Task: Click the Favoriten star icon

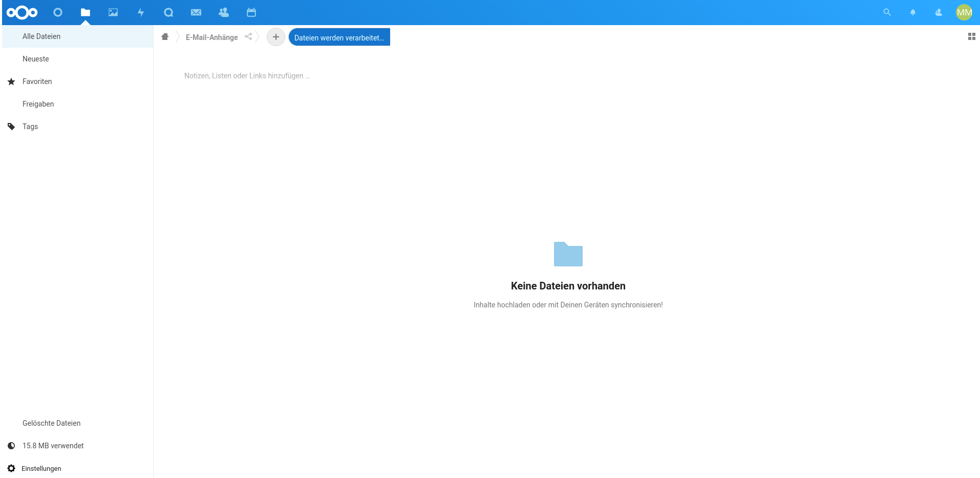Action: coord(11,81)
